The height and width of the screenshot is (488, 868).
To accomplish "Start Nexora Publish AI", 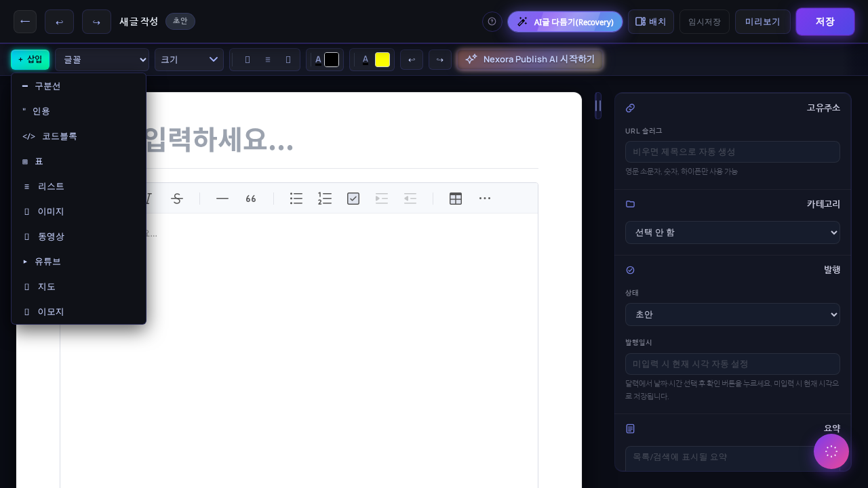I will (x=530, y=60).
